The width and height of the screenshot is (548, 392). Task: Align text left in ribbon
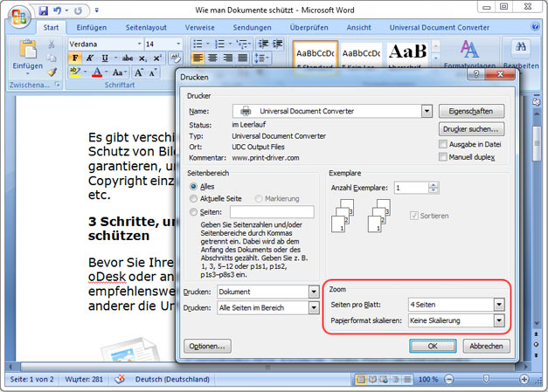(198, 58)
